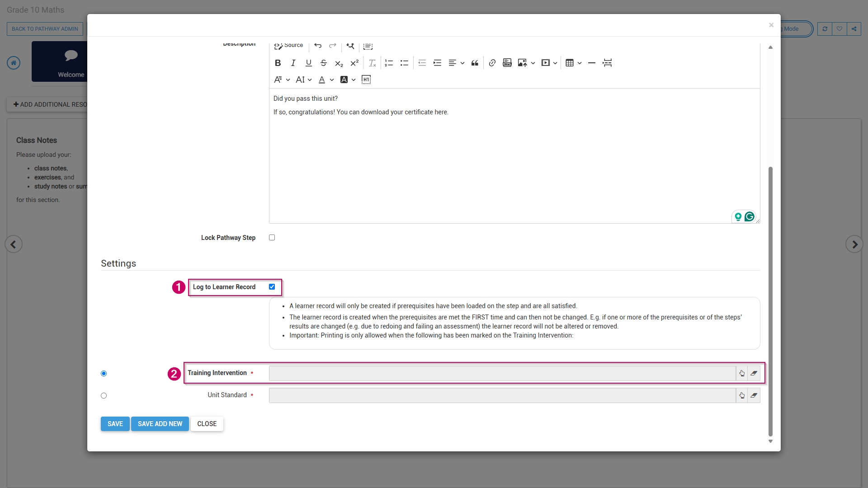Apply strikethrough formatting
Viewport: 868px width, 488px height.
(x=324, y=63)
